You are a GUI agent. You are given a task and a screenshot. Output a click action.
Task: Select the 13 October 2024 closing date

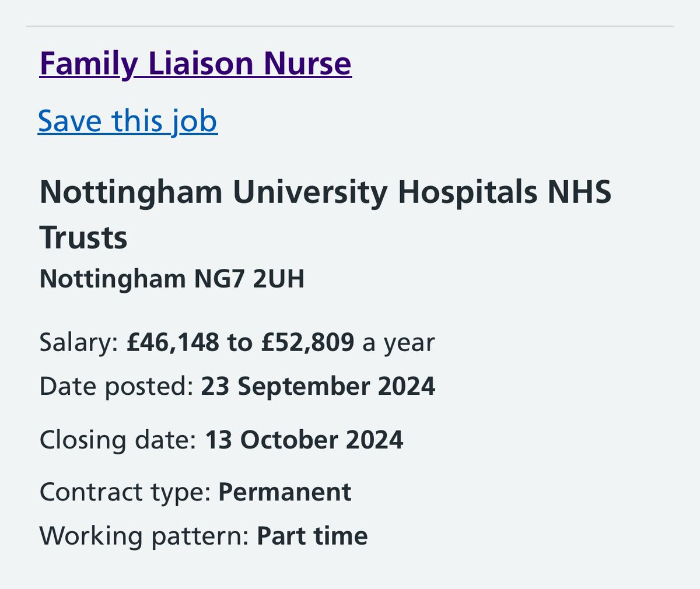[x=304, y=440]
